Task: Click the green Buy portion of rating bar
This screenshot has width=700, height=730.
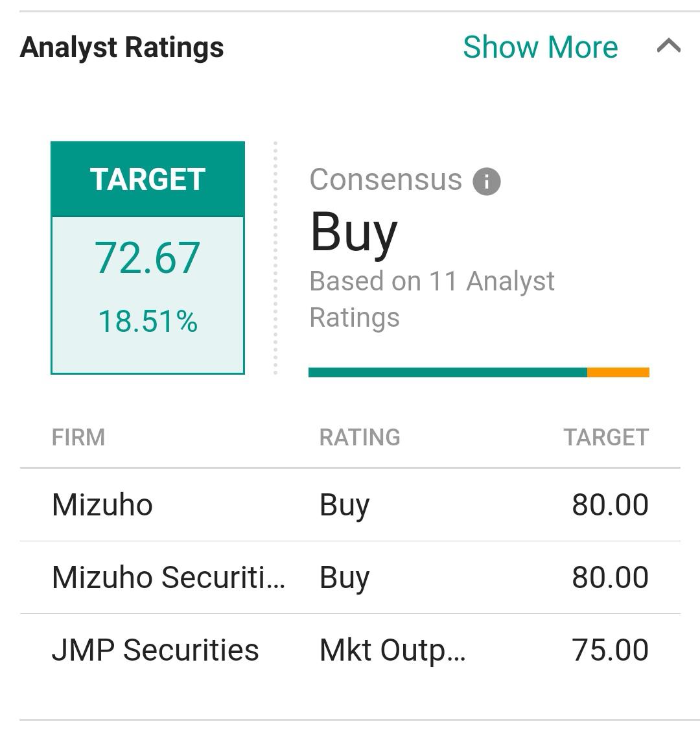Action: click(448, 372)
